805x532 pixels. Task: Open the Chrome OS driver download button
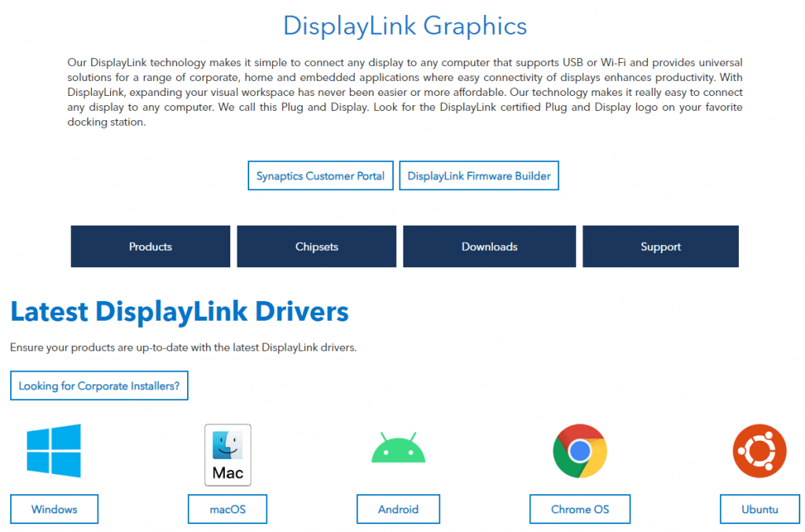[580, 509]
